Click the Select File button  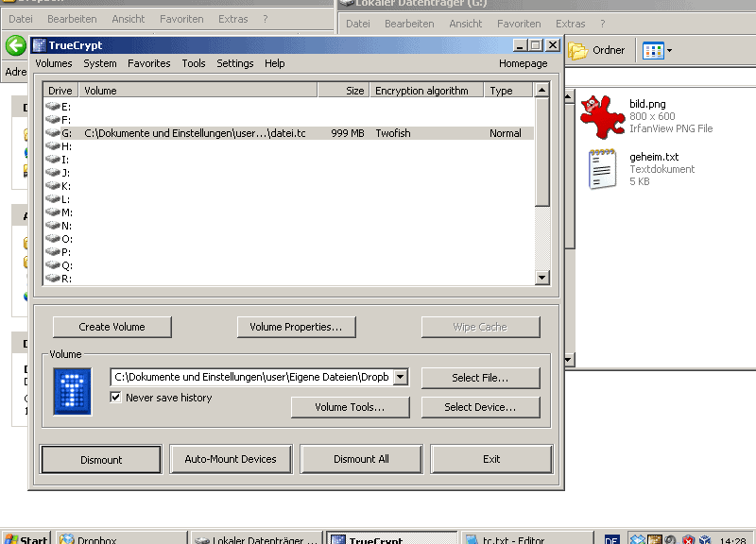pyautogui.click(x=480, y=378)
